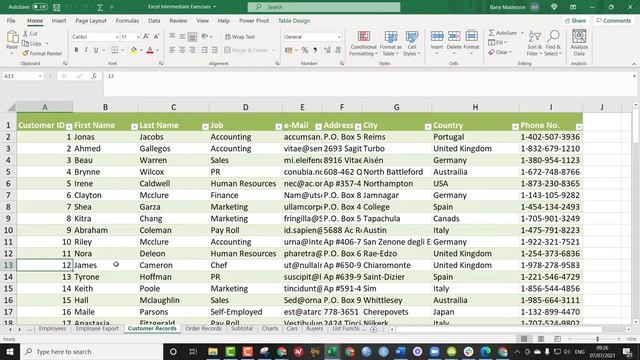Open the Customer ID filter dropdown
Image resolution: width=640 pixels, height=360 pixels.
(x=69, y=127)
